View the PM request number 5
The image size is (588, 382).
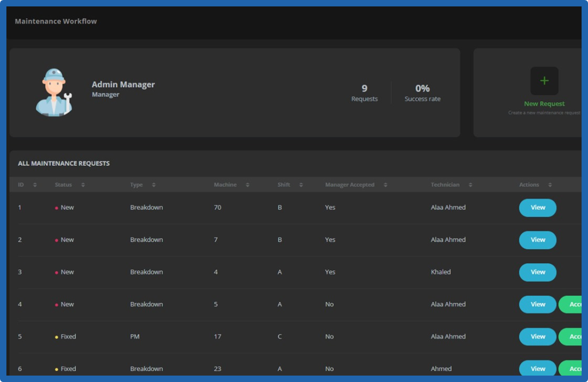(537, 337)
